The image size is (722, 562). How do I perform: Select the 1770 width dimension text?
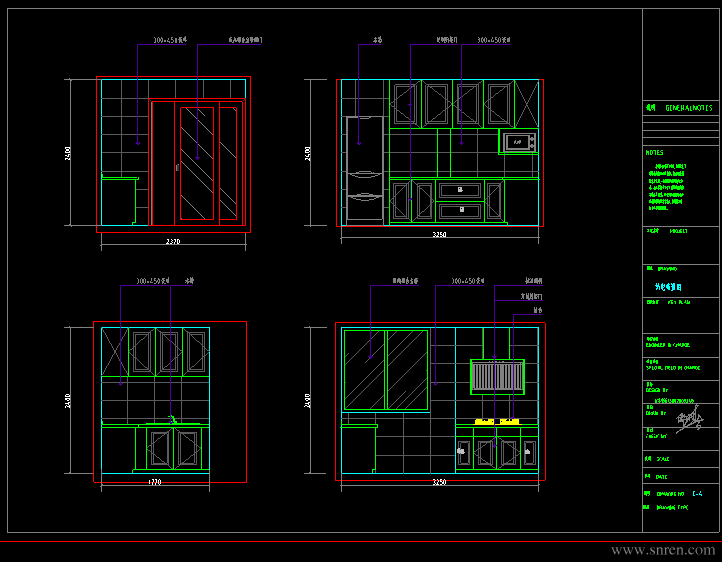155,482
